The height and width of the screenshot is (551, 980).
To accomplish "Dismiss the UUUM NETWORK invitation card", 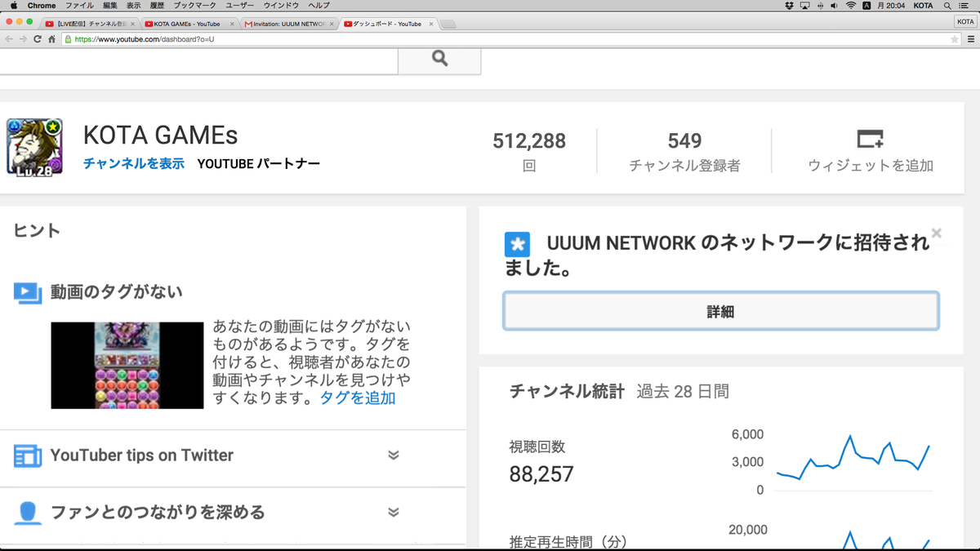I will 937,233.
